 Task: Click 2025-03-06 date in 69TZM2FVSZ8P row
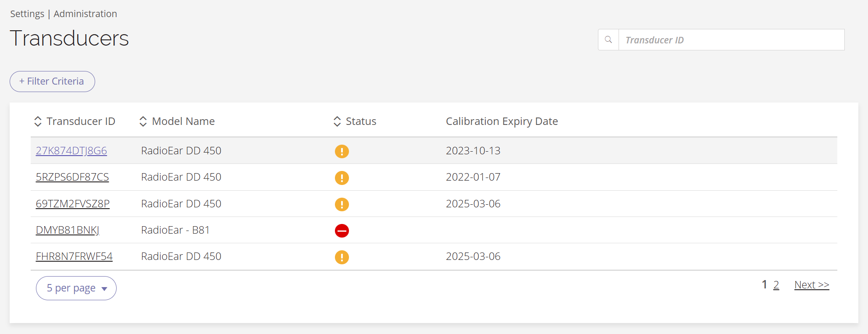tap(473, 204)
